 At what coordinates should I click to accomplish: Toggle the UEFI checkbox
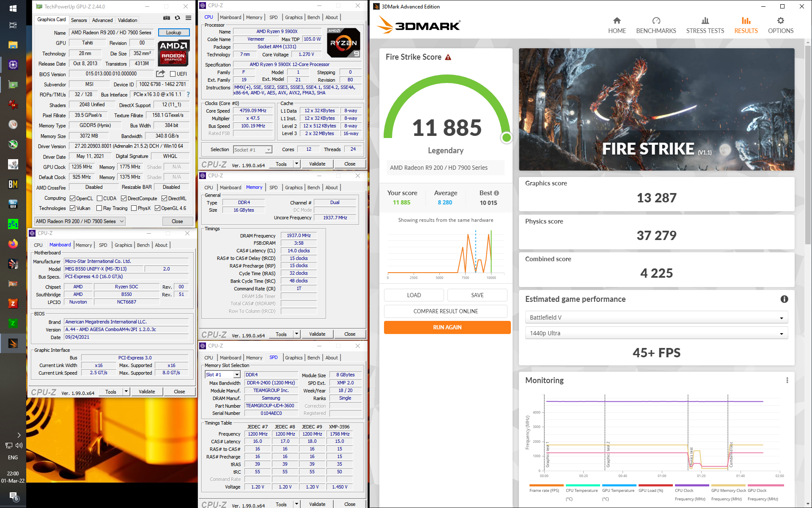(173, 74)
